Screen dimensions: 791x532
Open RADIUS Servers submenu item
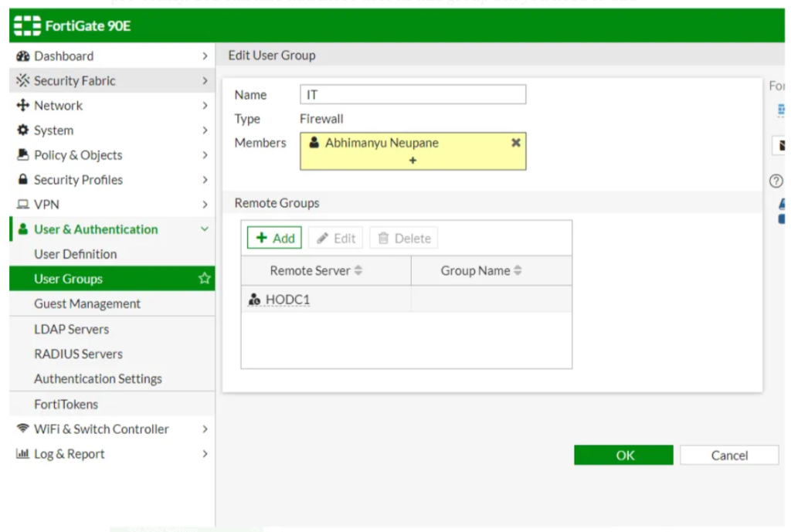[112, 354]
